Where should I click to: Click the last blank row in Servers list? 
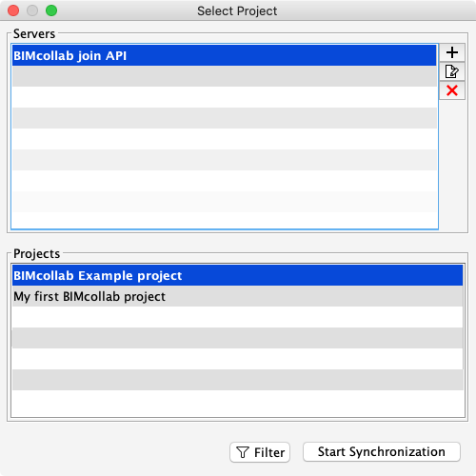coord(225,220)
